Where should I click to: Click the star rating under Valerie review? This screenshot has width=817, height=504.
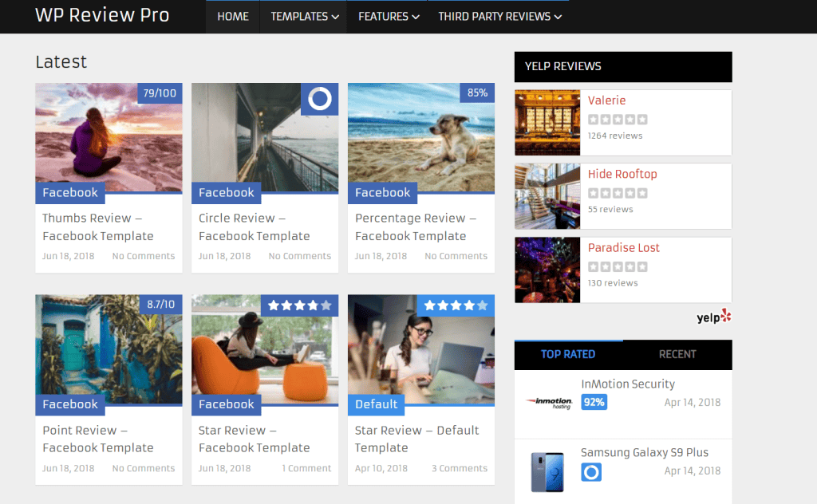(x=618, y=118)
